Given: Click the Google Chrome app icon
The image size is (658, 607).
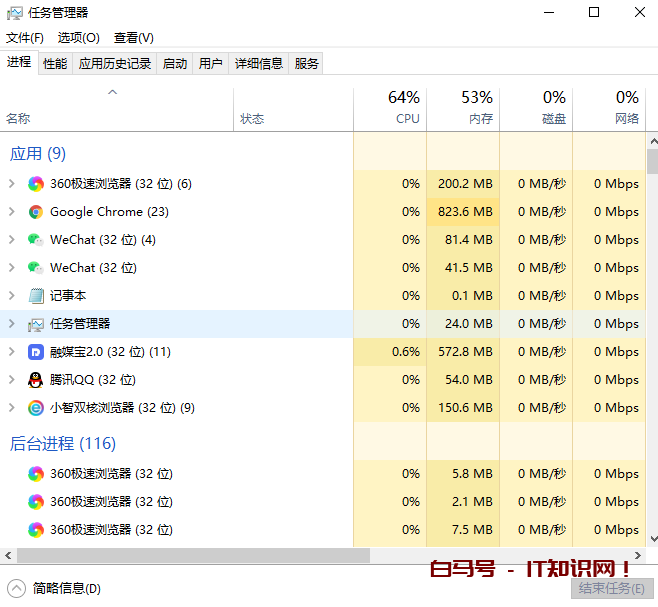Looking at the screenshot, I should click(36, 212).
